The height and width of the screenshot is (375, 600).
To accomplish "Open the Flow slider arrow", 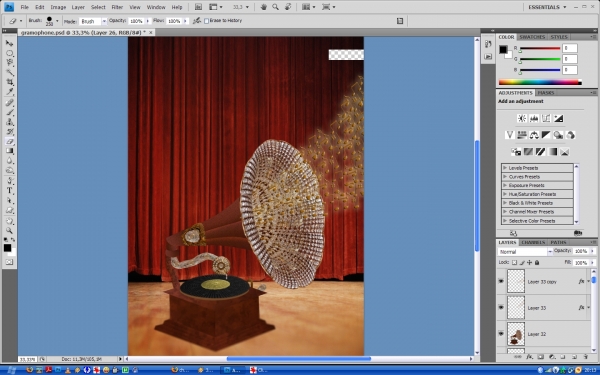I will (186, 21).
